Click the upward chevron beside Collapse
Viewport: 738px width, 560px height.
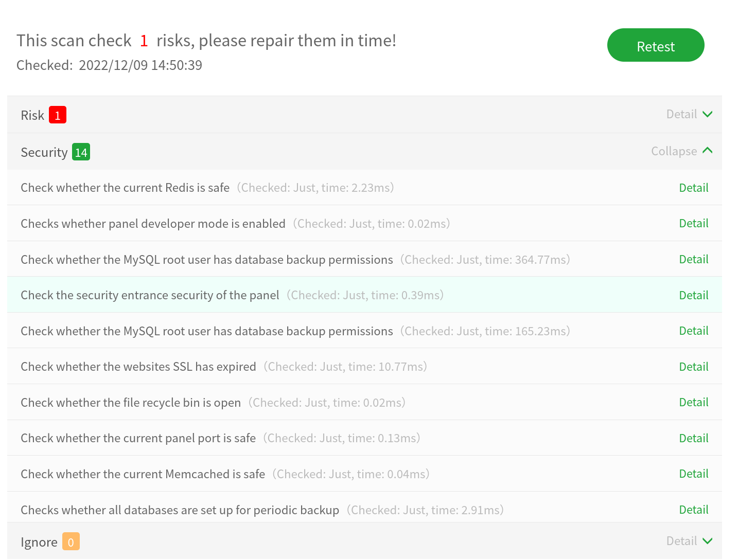pyautogui.click(x=708, y=151)
